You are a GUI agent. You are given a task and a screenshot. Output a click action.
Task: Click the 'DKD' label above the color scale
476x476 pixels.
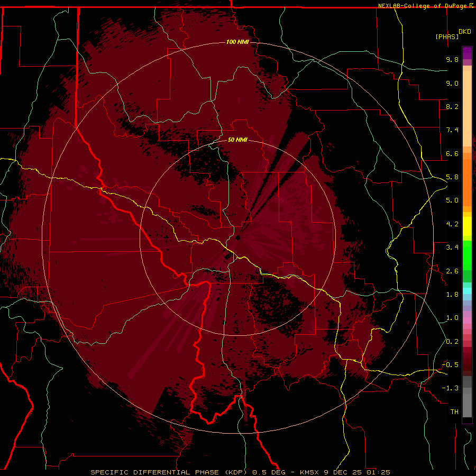pyautogui.click(x=465, y=32)
